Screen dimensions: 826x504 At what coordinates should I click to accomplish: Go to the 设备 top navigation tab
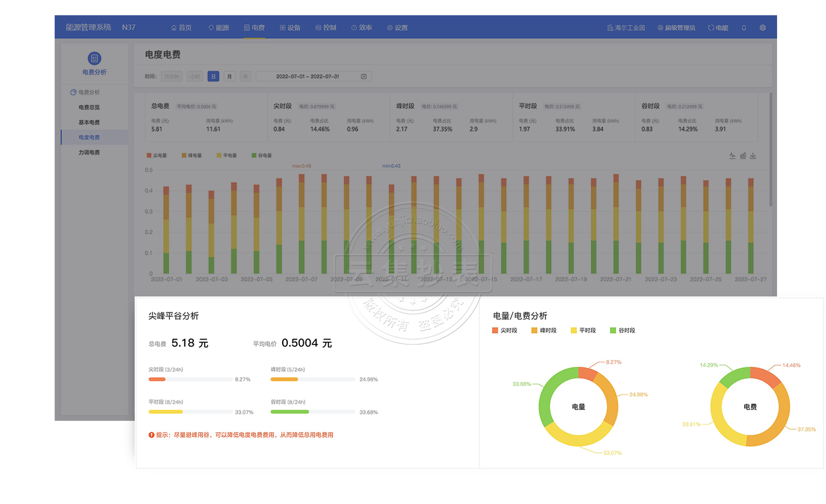pyautogui.click(x=290, y=28)
